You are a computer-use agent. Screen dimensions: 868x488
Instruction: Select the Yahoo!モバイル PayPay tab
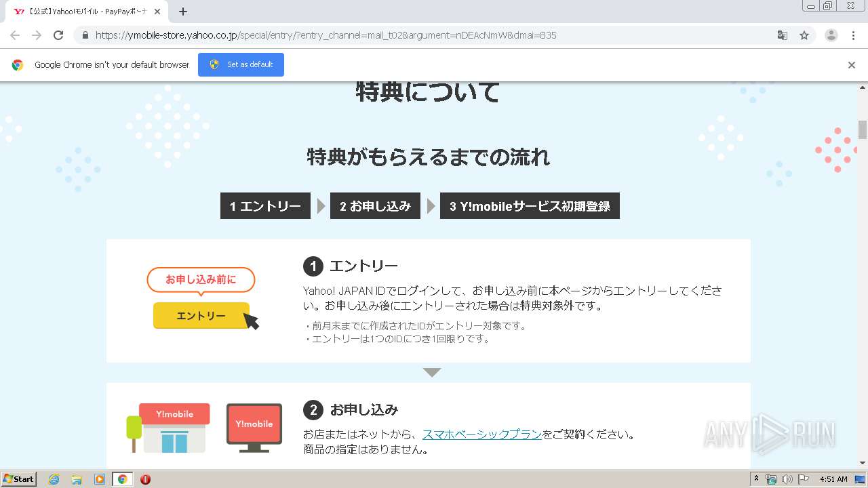click(x=87, y=12)
